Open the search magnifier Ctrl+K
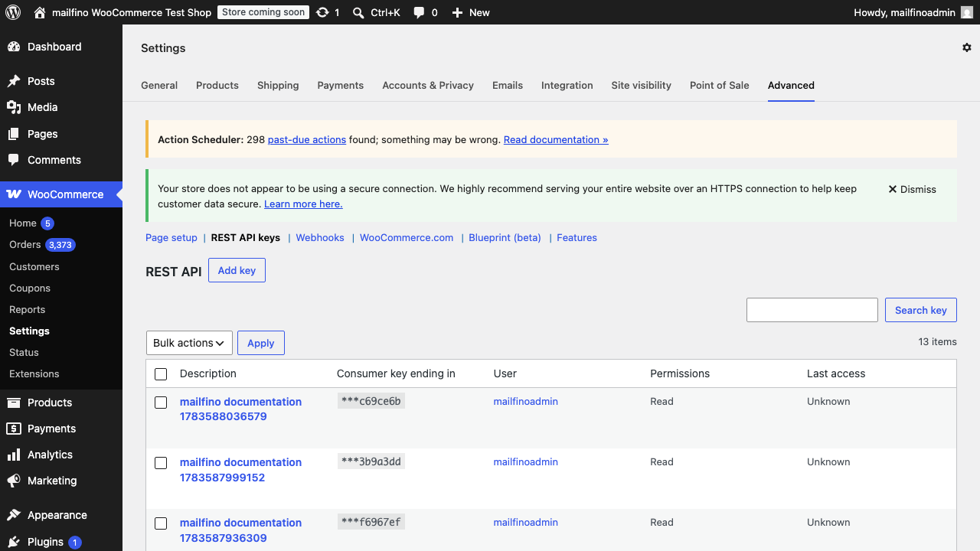This screenshot has height=551, width=980. (358, 13)
